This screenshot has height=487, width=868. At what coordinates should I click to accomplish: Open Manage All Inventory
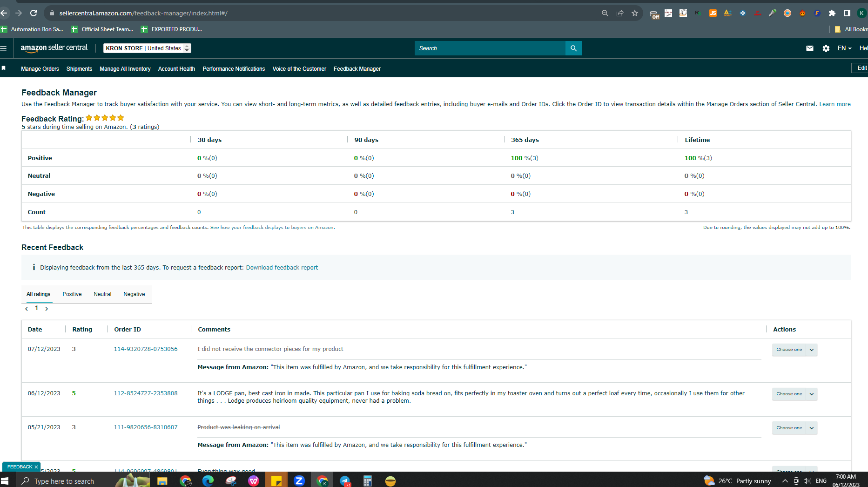(x=125, y=69)
